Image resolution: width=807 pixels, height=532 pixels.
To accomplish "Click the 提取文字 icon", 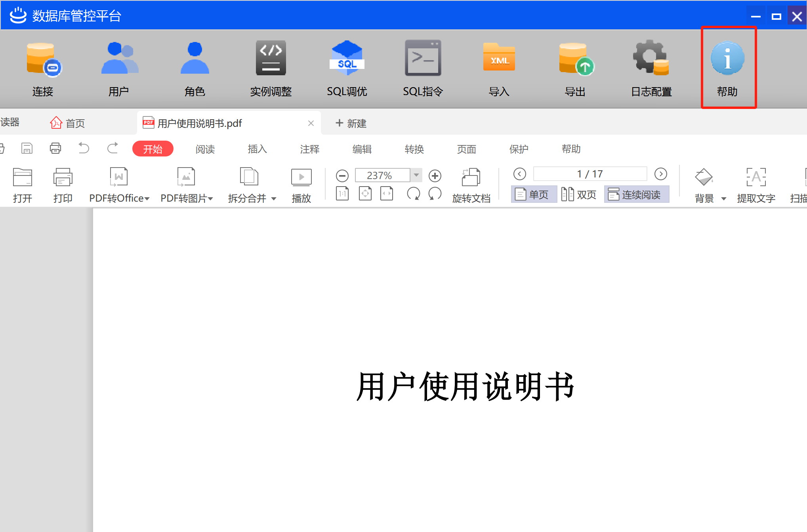I will (x=756, y=177).
